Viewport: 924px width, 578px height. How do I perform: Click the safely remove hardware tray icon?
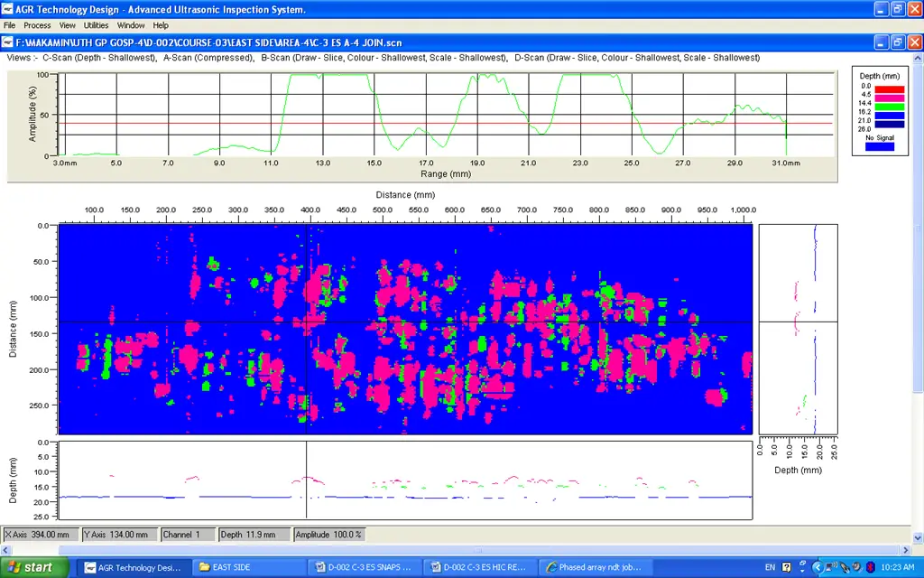pyautogui.click(x=845, y=567)
